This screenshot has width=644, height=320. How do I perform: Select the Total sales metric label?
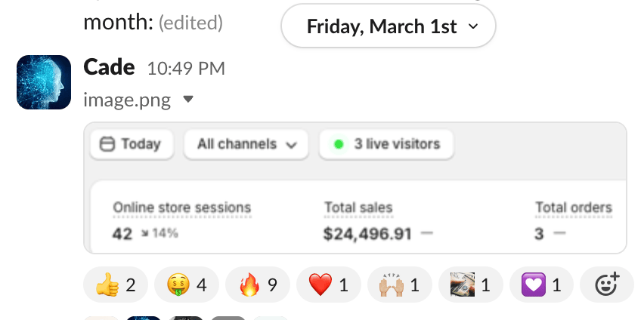(358, 208)
